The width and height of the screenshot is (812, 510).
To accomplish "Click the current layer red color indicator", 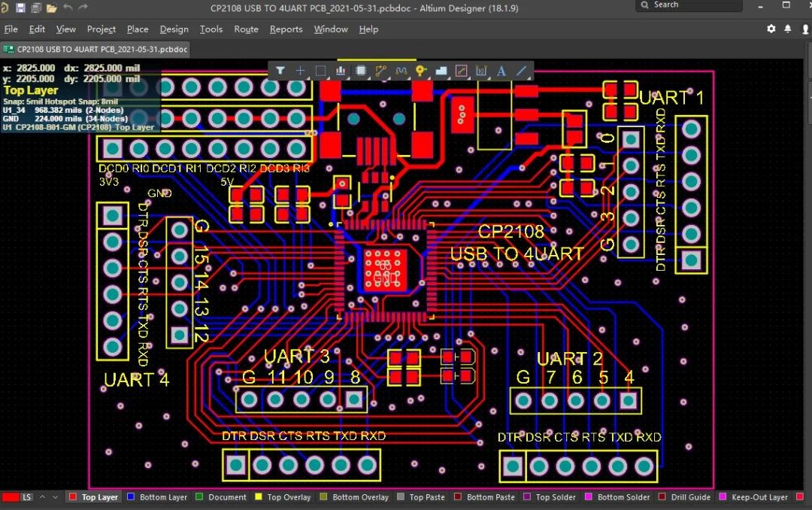I will click(x=11, y=497).
